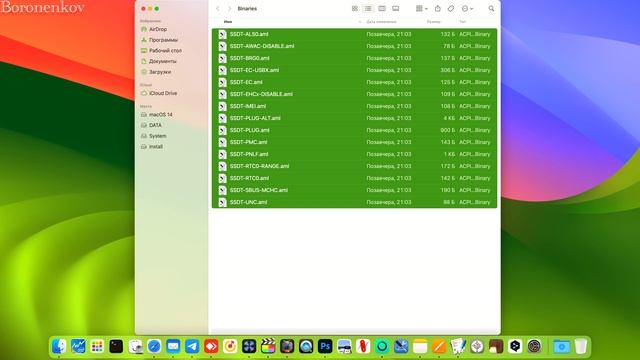640x360 pixels.
Task: Open Notes from the Dock
Action: (420, 347)
